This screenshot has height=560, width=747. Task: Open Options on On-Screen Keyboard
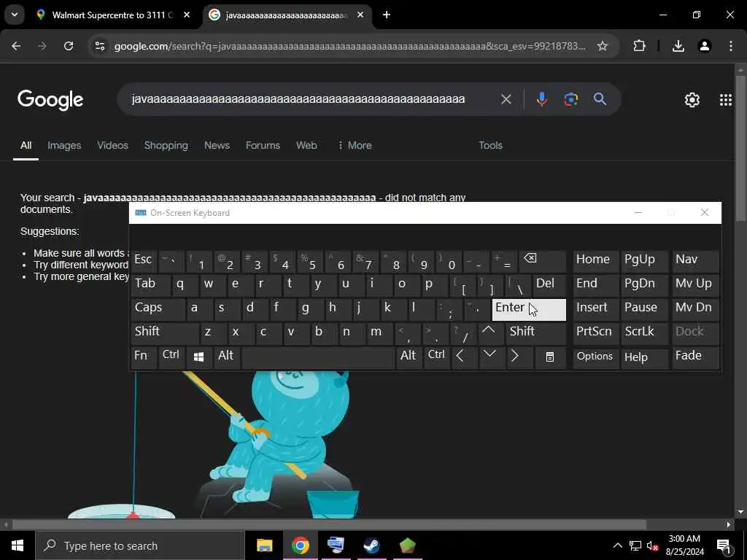[595, 357]
